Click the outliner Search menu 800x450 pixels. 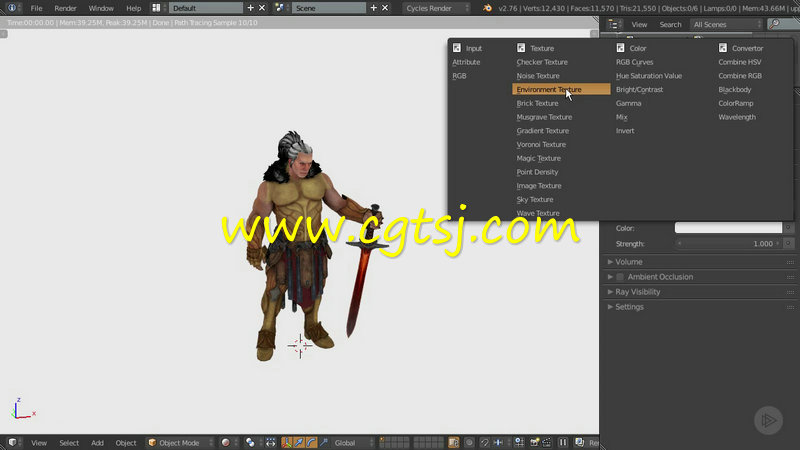[x=670, y=24]
